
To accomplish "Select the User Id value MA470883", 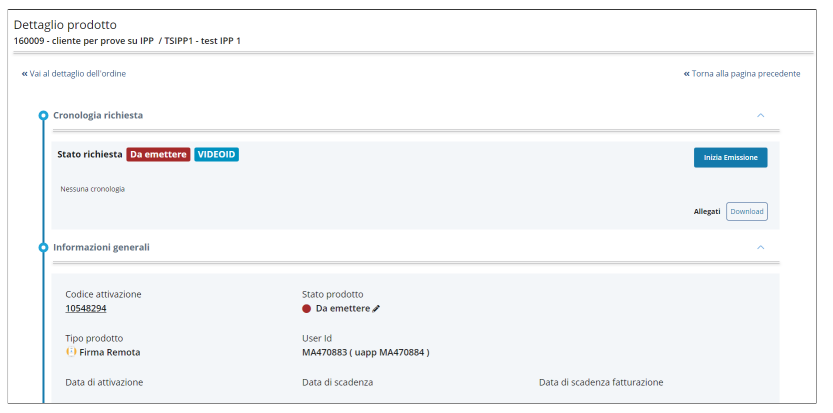I will (323, 352).
